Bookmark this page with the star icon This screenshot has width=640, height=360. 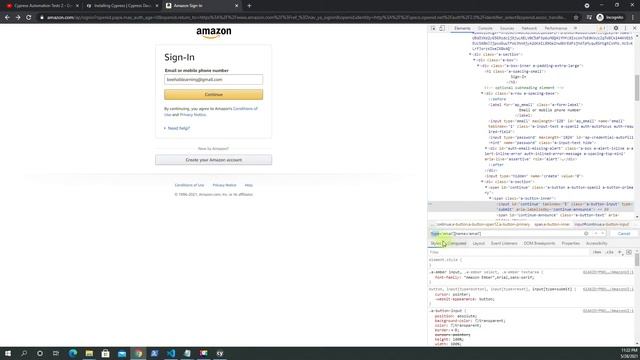[576, 18]
